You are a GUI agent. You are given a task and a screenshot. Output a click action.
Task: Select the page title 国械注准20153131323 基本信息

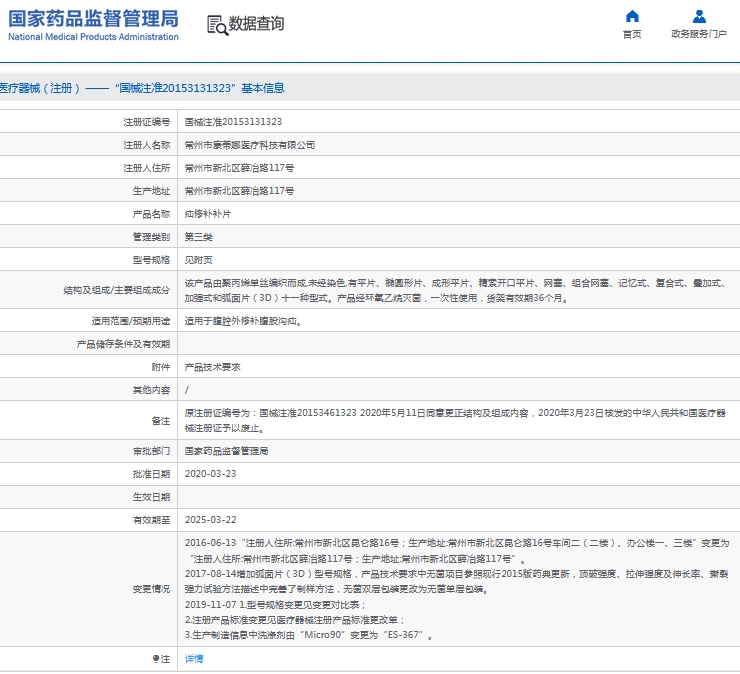(199, 88)
